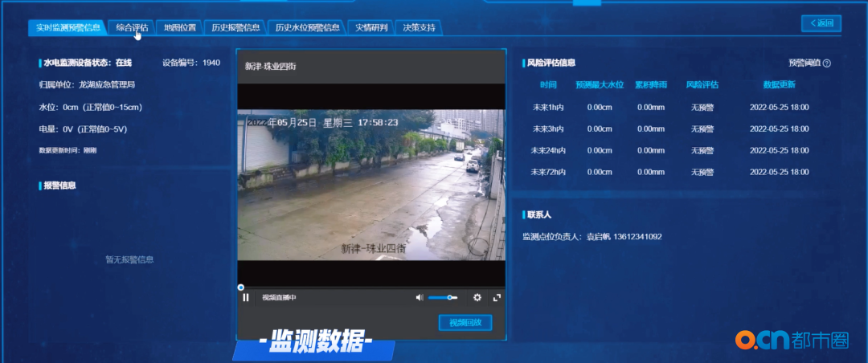The height and width of the screenshot is (363, 868).
Task: Mute the video speaker icon
Action: [x=419, y=298]
